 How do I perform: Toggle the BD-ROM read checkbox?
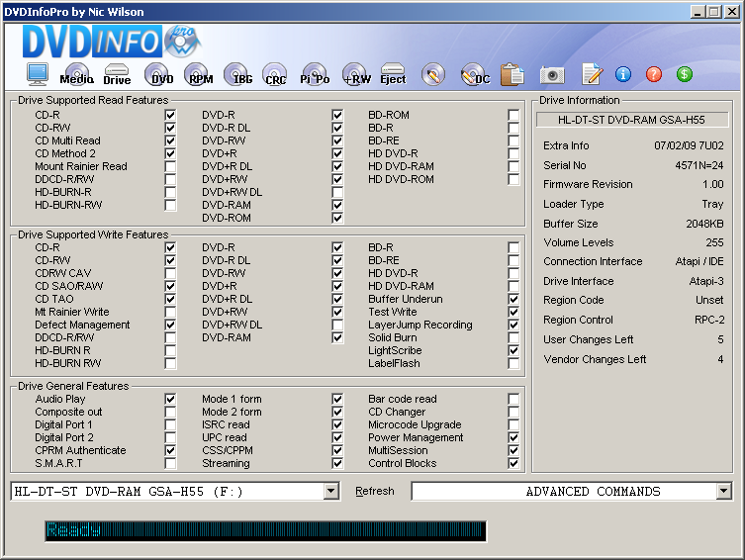click(x=513, y=115)
